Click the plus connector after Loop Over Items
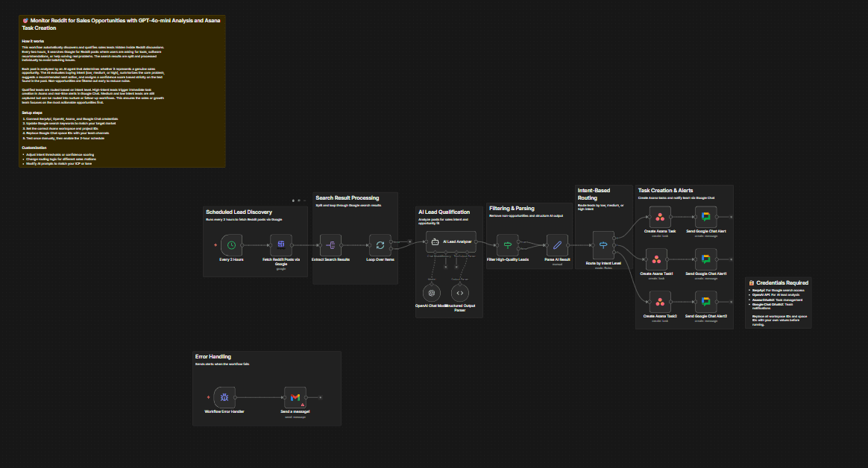Image resolution: width=868 pixels, height=468 pixels. coord(409,241)
